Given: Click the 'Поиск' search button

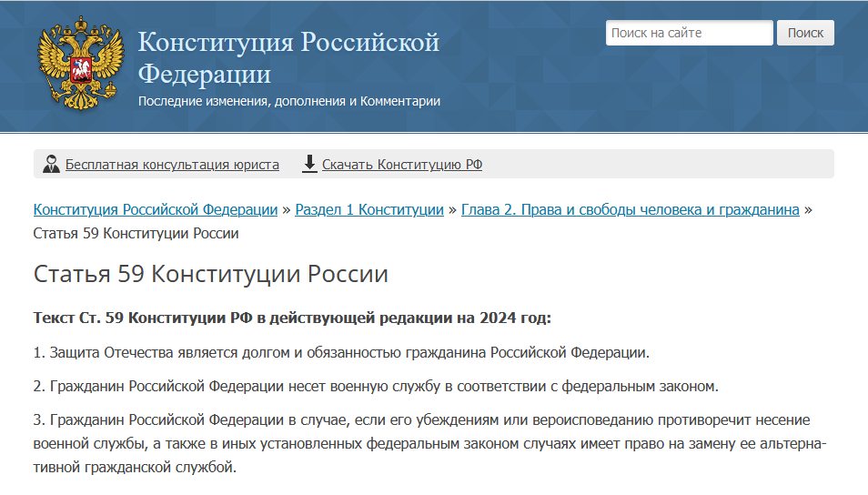Looking at the screenshot, I should click(805, 33).
